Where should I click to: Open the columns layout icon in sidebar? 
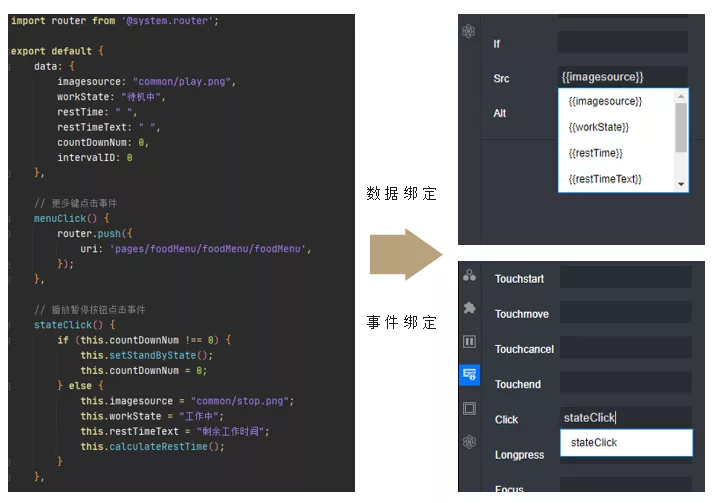[x=469, y=342]
